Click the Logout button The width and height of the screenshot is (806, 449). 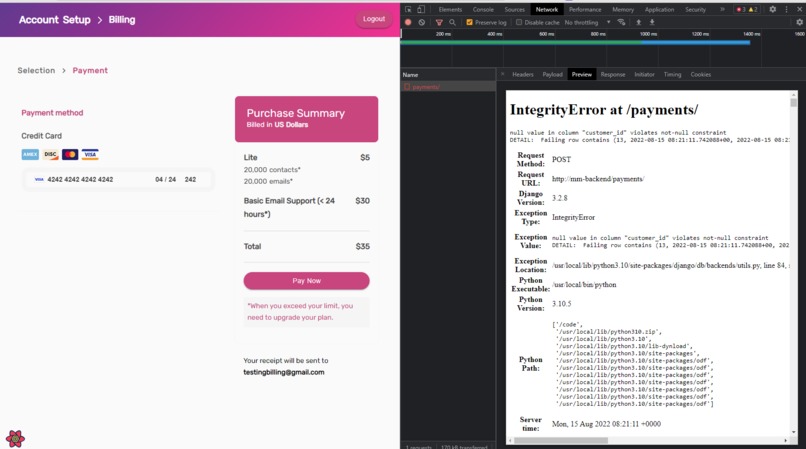click(374, 19)
